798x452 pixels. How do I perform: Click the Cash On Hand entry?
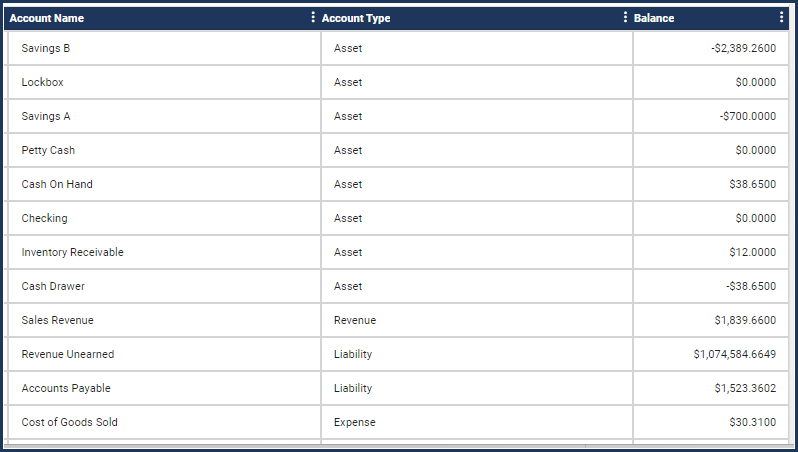tap(57, 184)
